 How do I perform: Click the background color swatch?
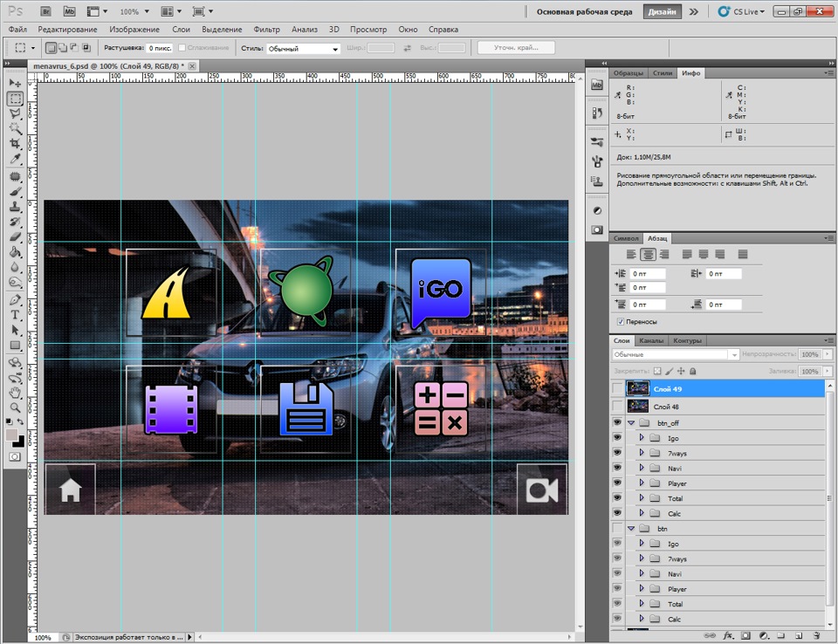[20, 442]
